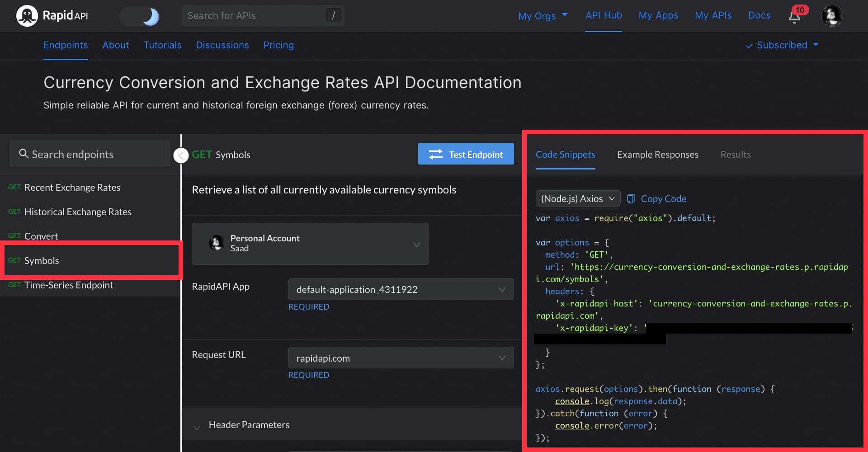This screenshot has width=868, height=452.
Task: Open the My Orgs dropdown
Action: coord(543,16)
